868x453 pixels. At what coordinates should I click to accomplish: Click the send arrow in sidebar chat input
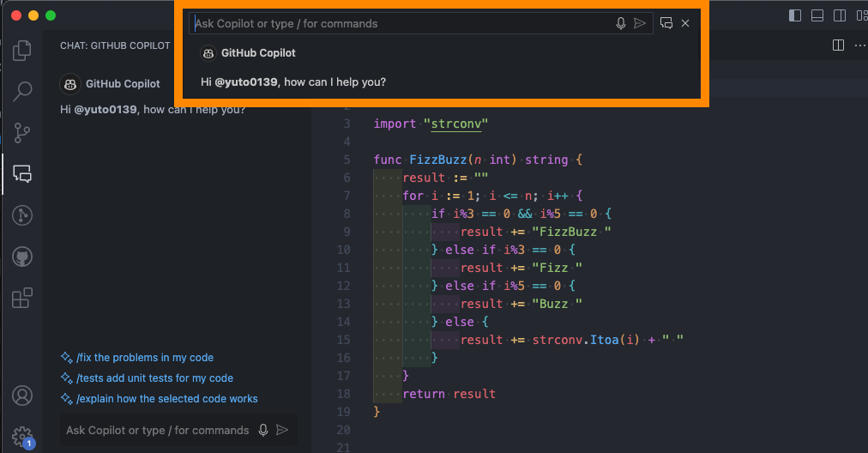point(282,431)
